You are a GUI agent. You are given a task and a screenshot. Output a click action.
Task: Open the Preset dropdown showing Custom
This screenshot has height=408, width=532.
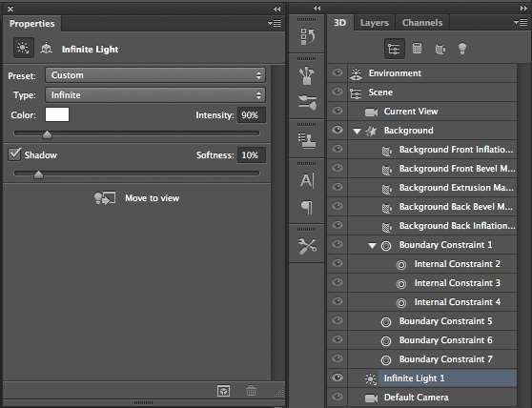[155, 75]
